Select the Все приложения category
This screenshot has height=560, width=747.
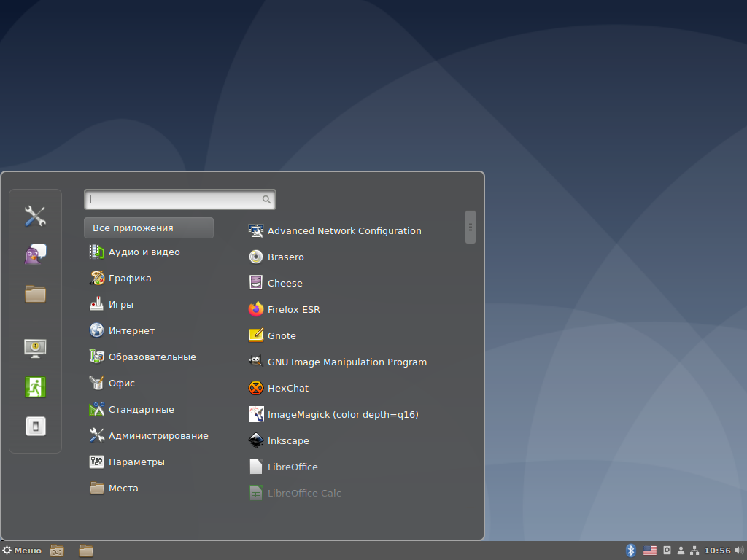pyautogui.click(x=149, y=228)
